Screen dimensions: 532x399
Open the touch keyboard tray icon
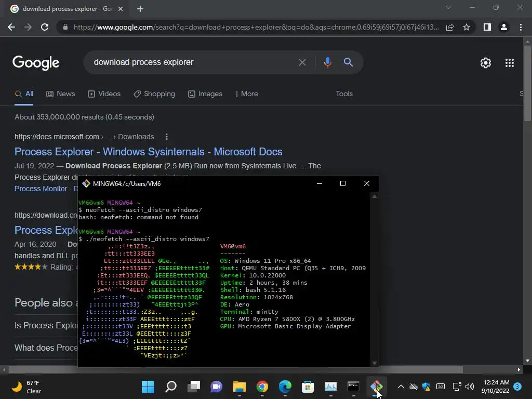(441, 387)
